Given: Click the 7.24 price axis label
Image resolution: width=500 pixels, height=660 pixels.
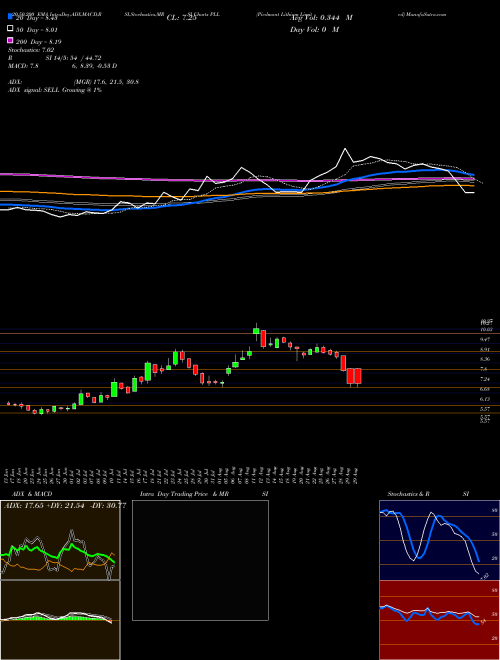Looking at the screenshot, I should 484,379.
